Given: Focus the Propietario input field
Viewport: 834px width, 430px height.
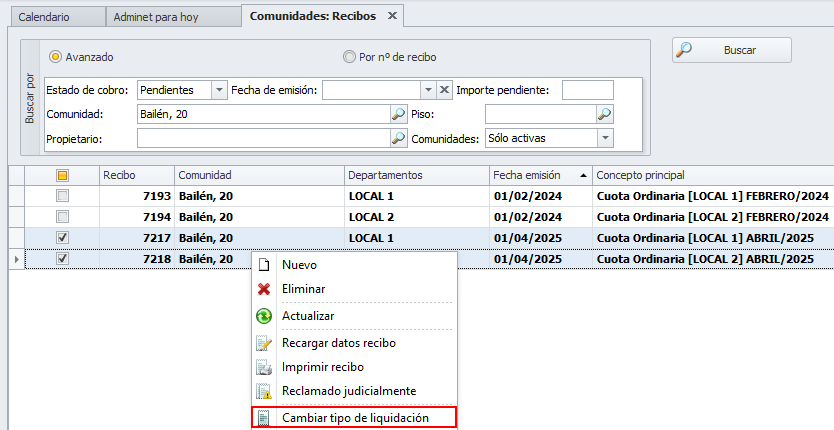Looking at the screenshot, I should (x=264, y=138).
